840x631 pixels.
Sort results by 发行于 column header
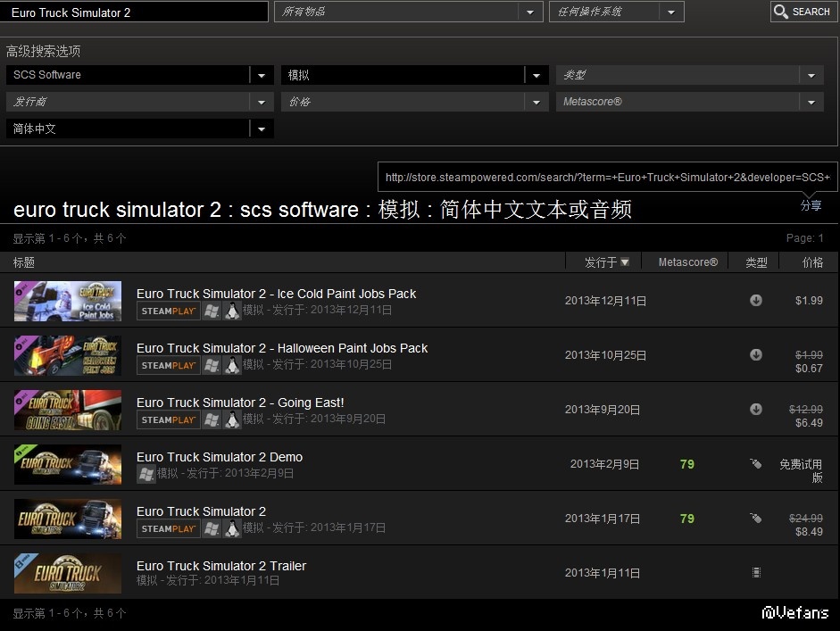point(607,262)
